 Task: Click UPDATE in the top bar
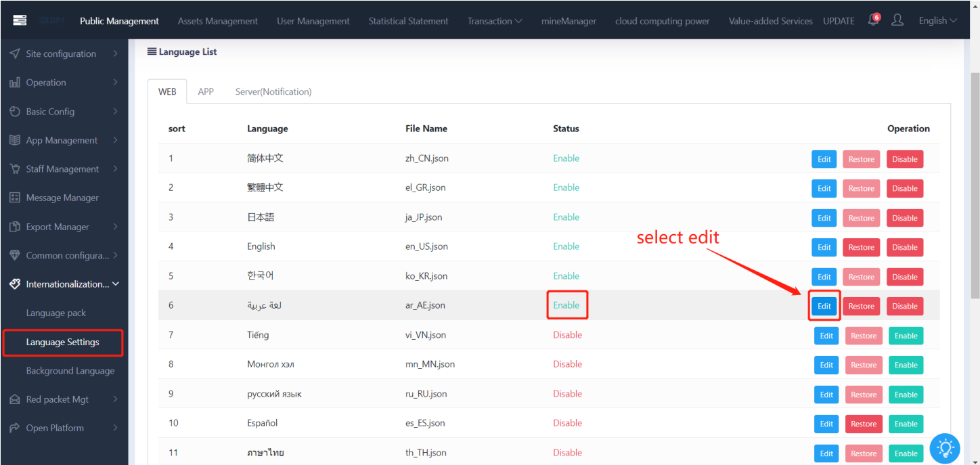tap(839, 21)
